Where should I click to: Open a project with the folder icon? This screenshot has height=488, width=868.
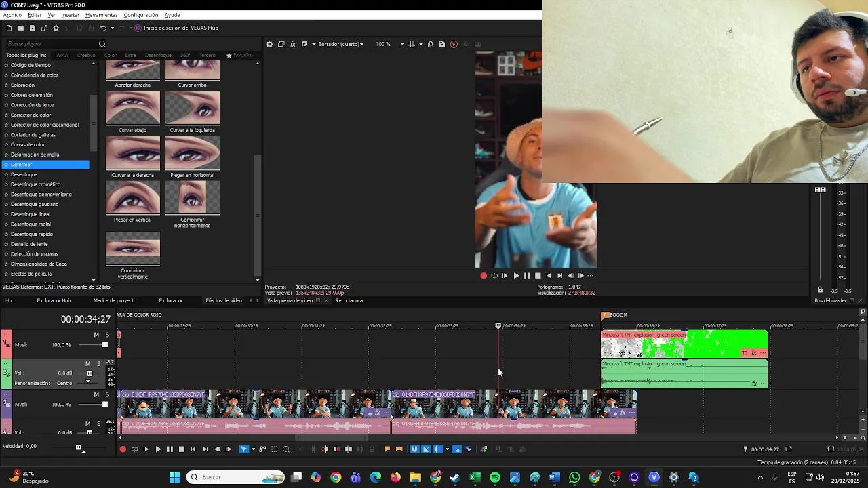coord(20,28)
